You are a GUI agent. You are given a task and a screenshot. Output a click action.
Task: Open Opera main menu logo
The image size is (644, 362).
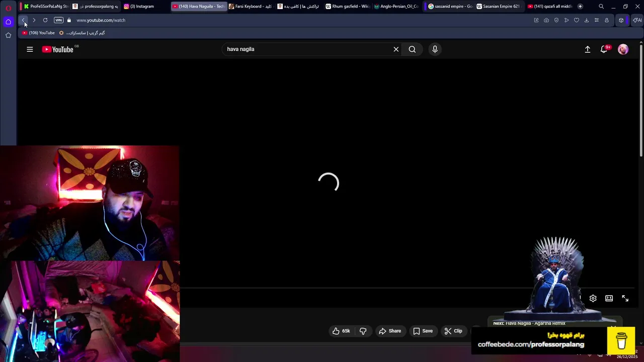8,8
